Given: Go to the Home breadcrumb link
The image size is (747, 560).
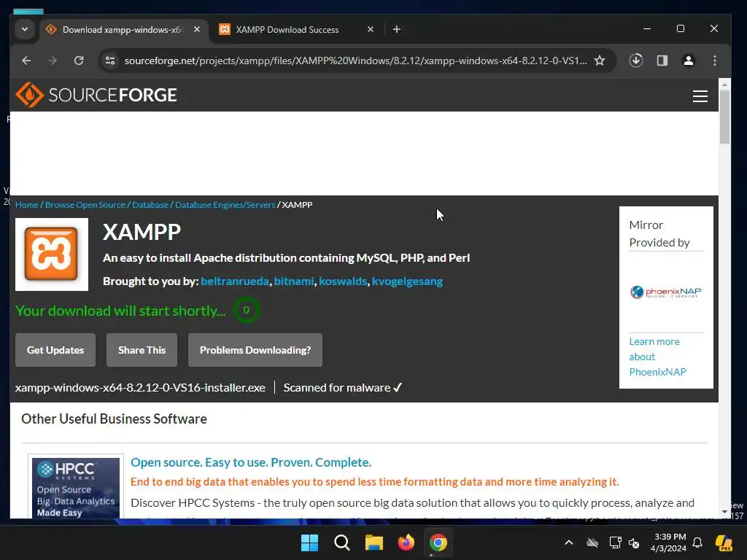Looking at the screenshot, I should [27, 205].
